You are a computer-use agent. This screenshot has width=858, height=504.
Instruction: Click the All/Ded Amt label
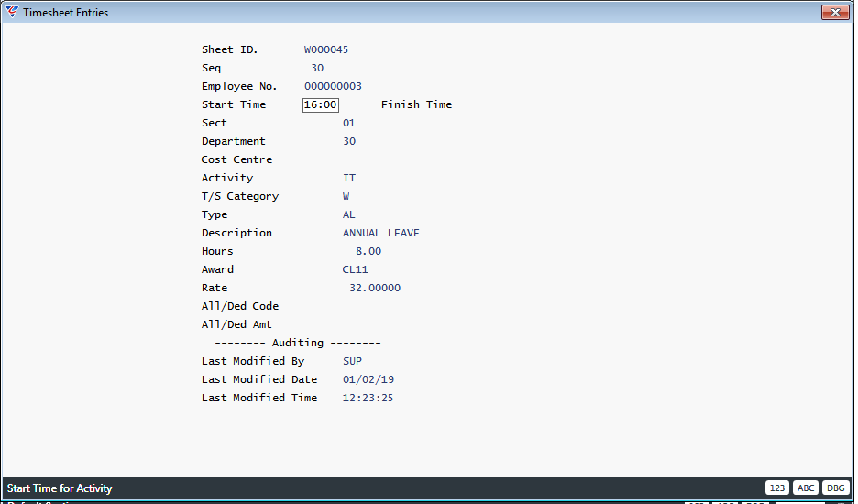[236, 324]
